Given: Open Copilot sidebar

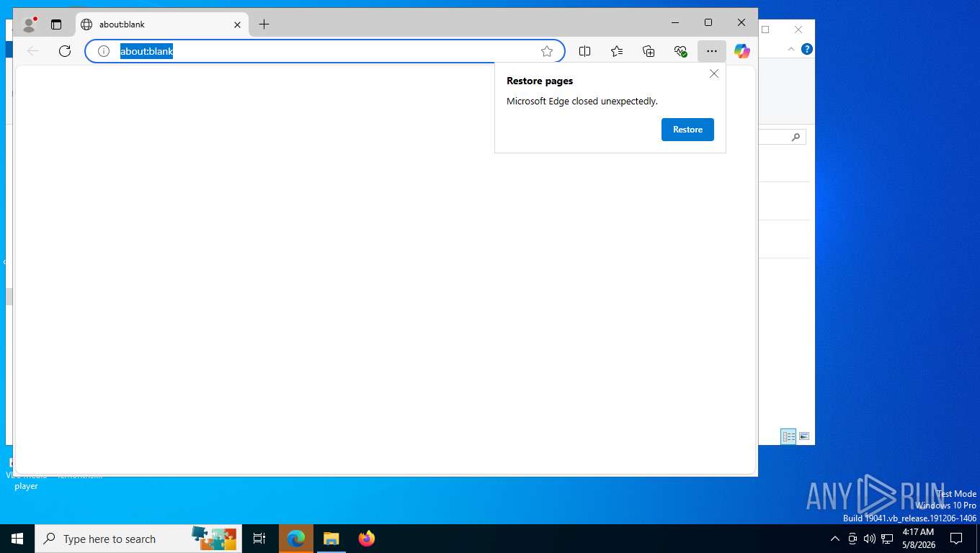Looking at the screenshot, I should pyautogui.click(x=742, y=51).
